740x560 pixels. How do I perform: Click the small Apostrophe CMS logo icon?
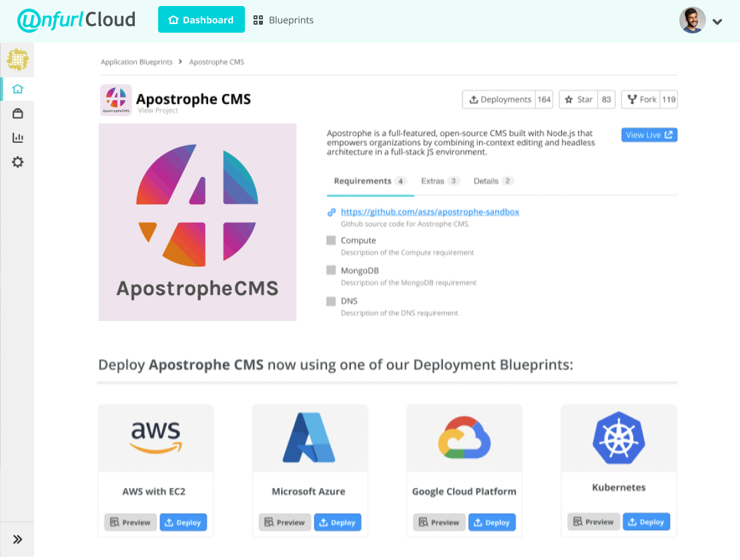[x=115, y=99]
